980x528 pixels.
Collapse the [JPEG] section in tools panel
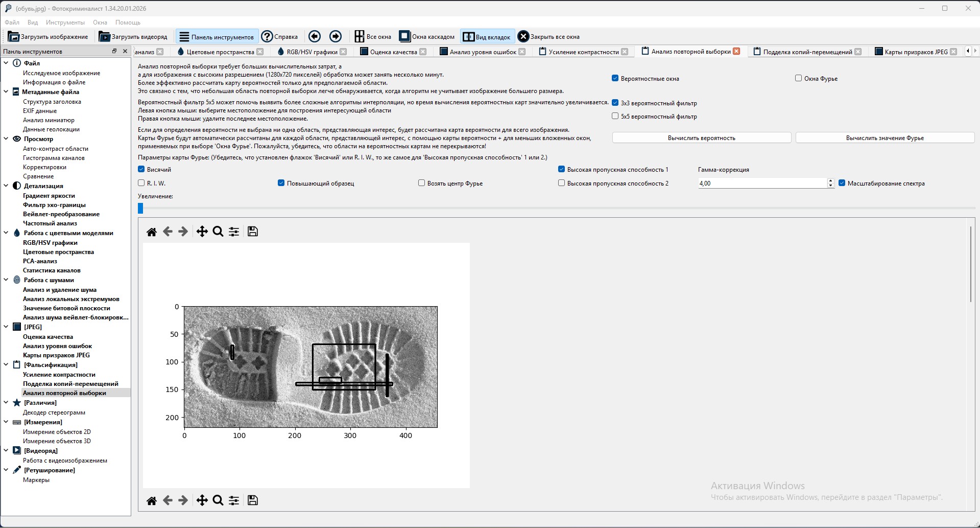click(x=6, y=327)
